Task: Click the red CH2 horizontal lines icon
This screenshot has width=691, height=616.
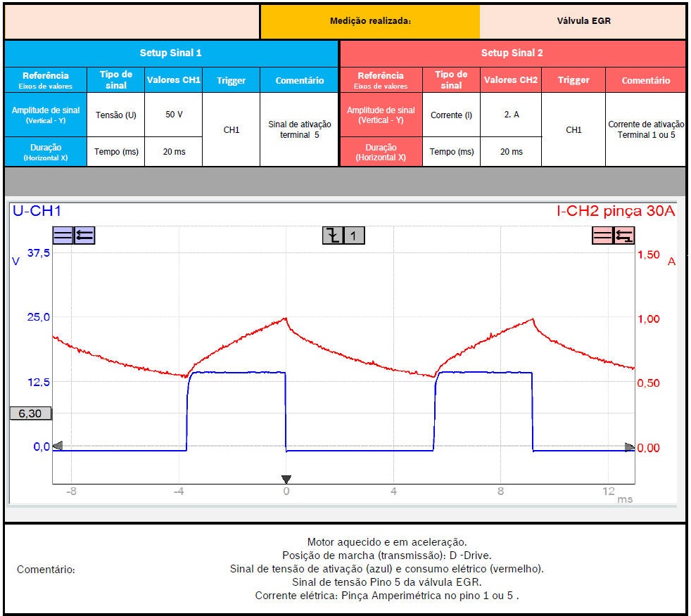Action: pos(603,236)
